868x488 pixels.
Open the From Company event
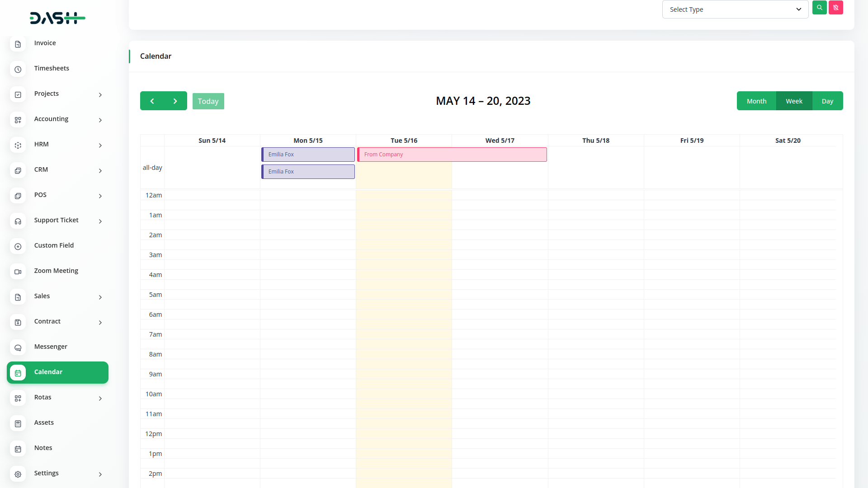click(x=452, y=155)
